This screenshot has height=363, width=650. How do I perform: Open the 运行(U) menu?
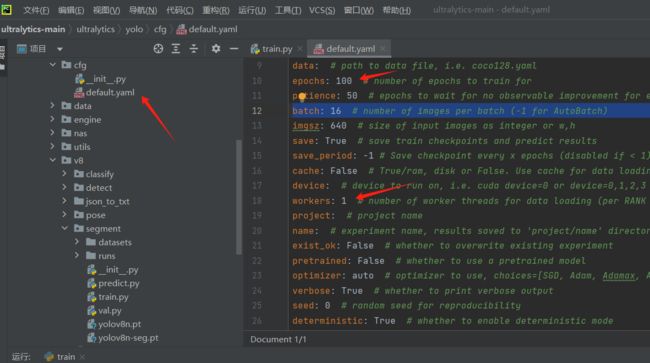(x=252, y=10)
